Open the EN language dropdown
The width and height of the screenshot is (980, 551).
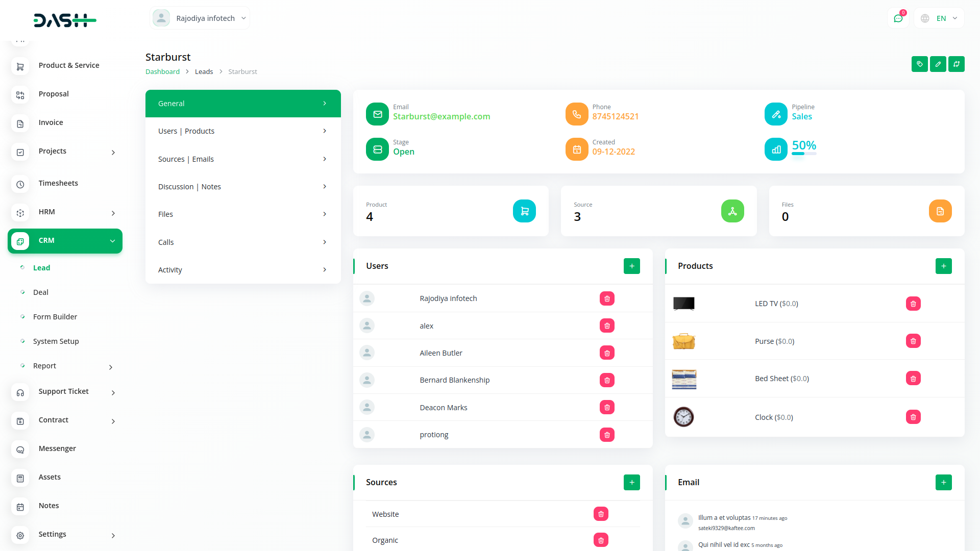(x=940, y=18)
